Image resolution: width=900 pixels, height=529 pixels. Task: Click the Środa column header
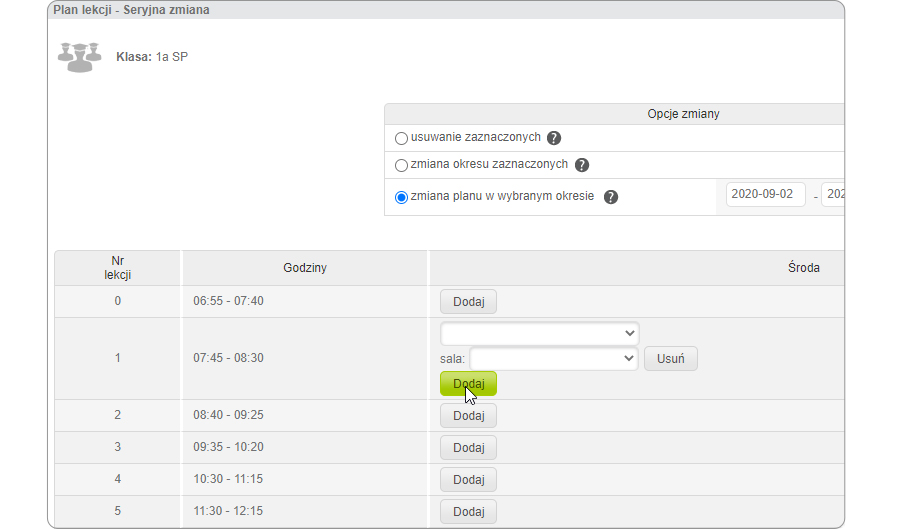tap(803, 268)
